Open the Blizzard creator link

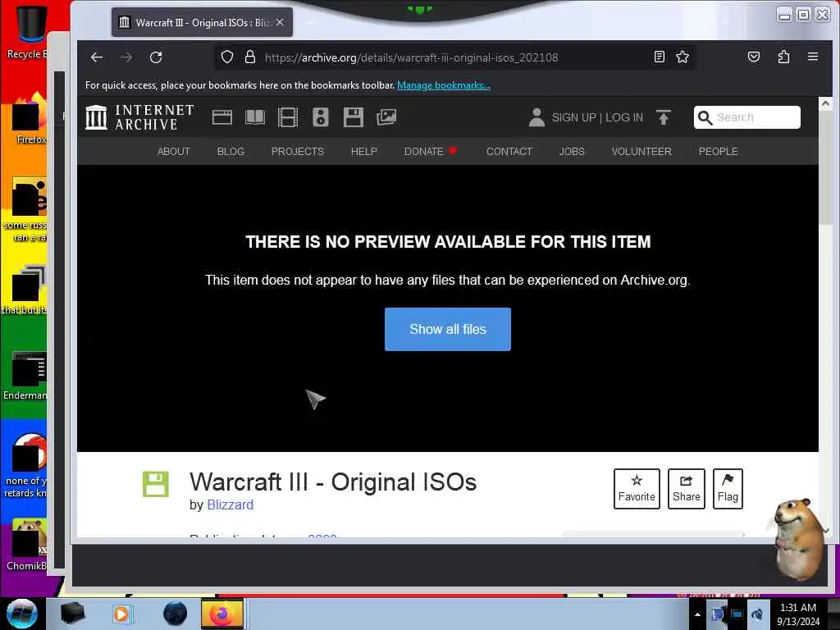(x=230, y=504)
